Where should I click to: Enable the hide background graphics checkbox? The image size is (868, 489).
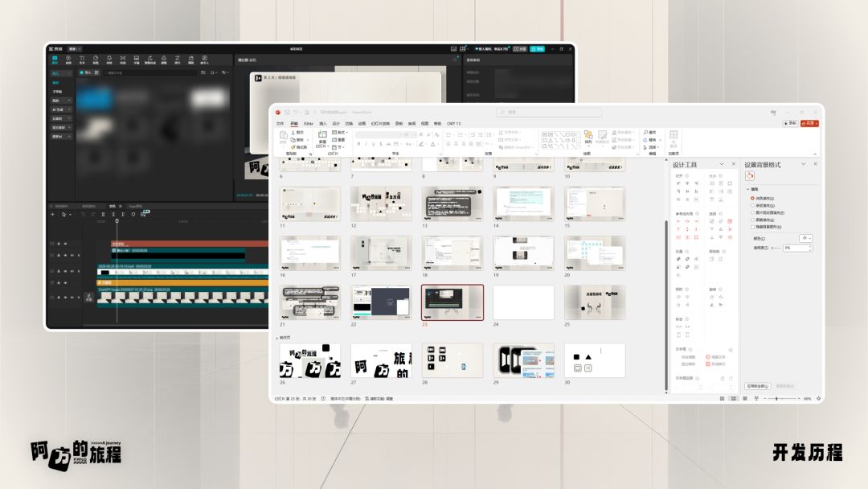pos(752,227)
